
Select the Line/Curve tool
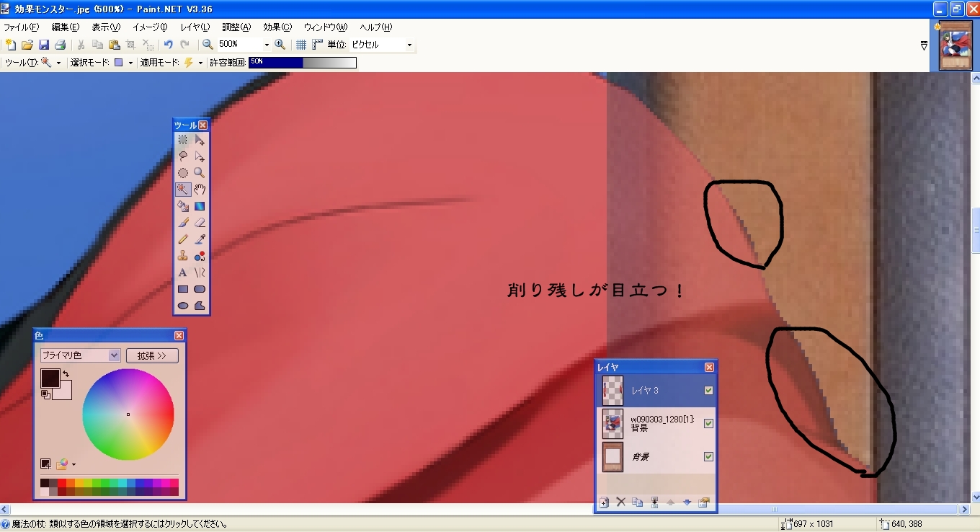pos(200,272)
